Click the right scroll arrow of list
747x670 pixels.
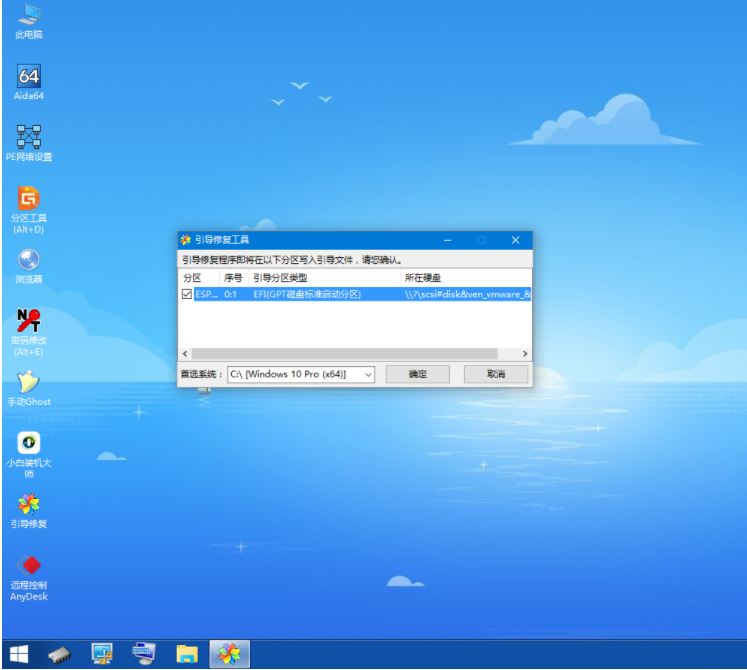(x=525, y=354)
